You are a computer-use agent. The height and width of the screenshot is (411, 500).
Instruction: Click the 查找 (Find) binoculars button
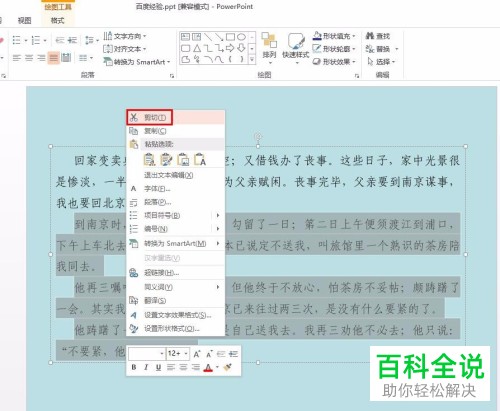378,36
